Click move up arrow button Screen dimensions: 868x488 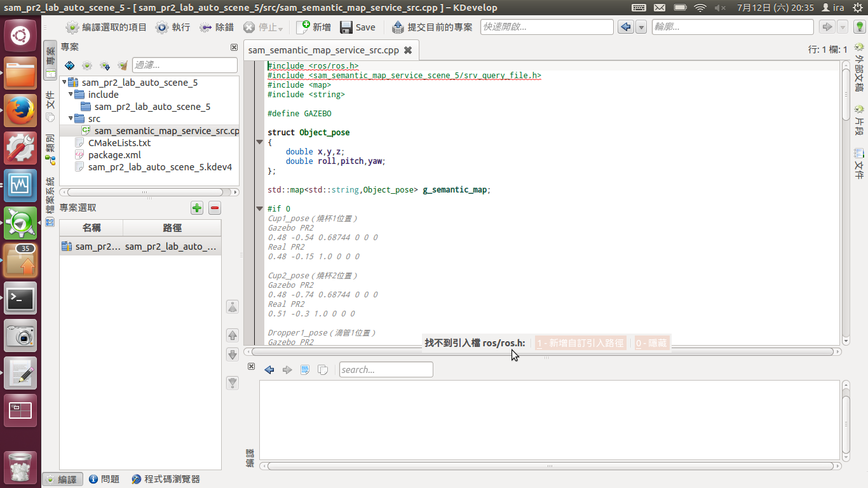(233, 335)
